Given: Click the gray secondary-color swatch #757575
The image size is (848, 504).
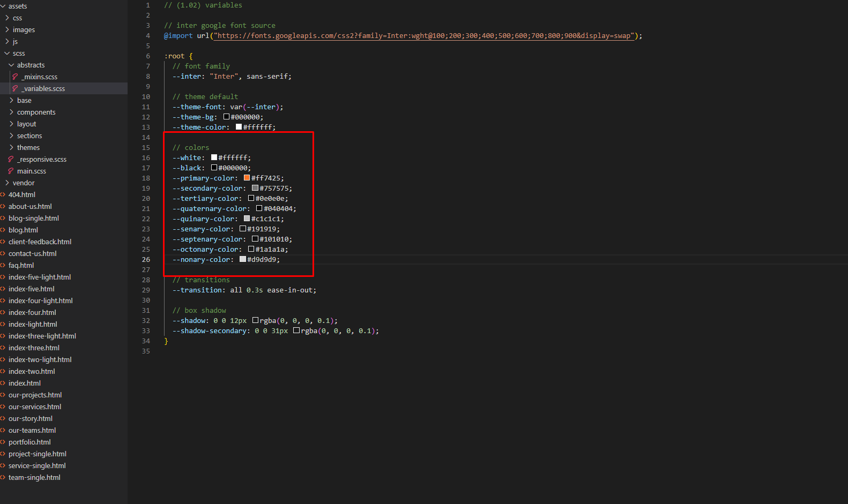Looking at the screenshot, I should pyautogui.click(x=255, y=188).
